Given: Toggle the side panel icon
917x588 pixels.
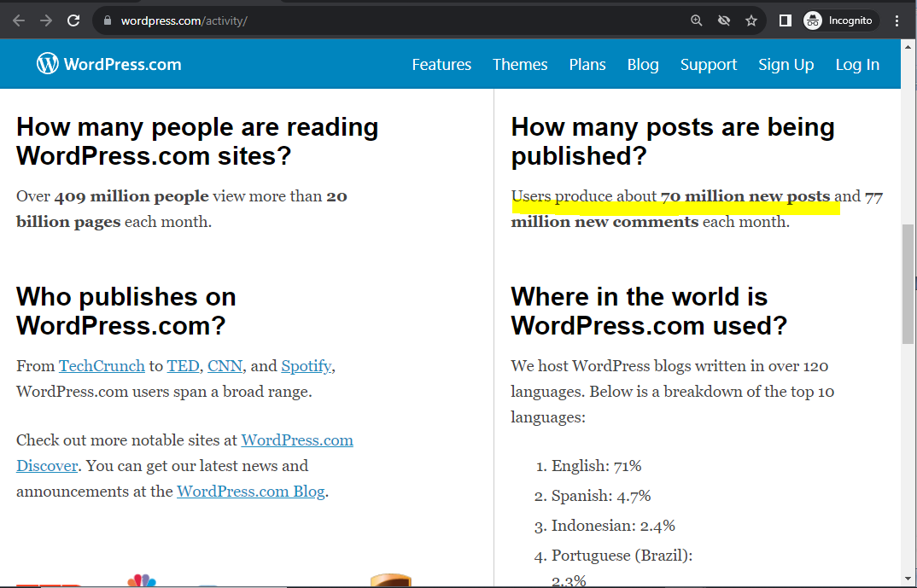Looking at the screenshot, I should (786, 20).
